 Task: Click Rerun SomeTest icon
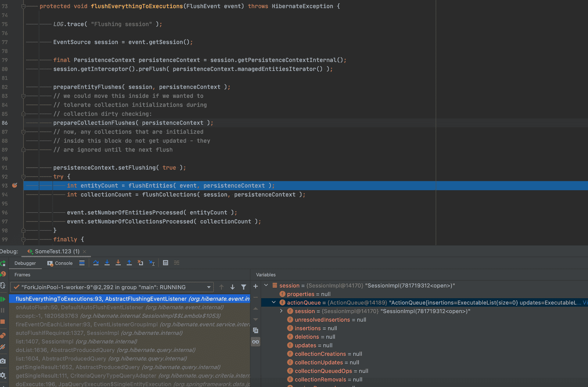[x=3, y=263]
